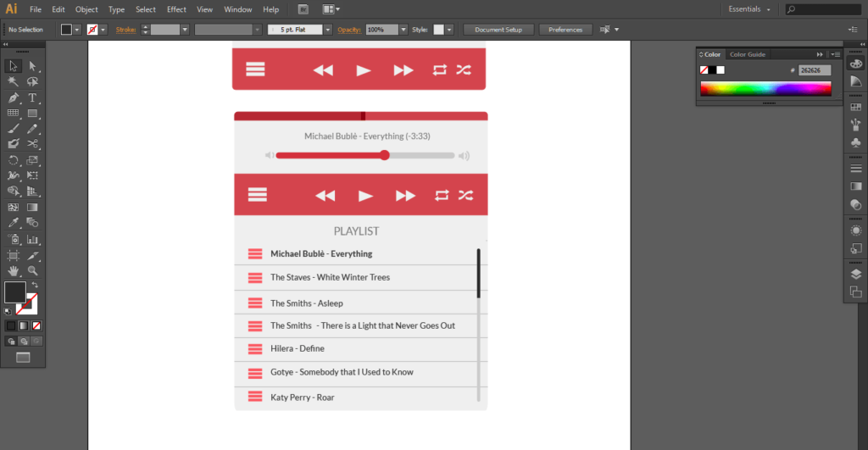Choose the Lasso tool
Image resolution: width=868 pixels, height=450 pixels.
(32, 82)
